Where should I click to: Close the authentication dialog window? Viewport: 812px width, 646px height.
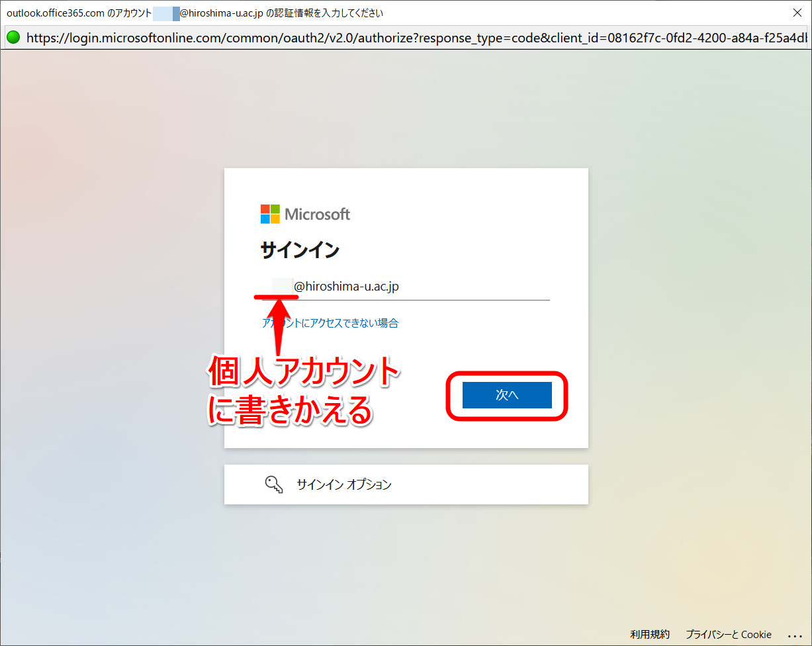tap(797, 13)
